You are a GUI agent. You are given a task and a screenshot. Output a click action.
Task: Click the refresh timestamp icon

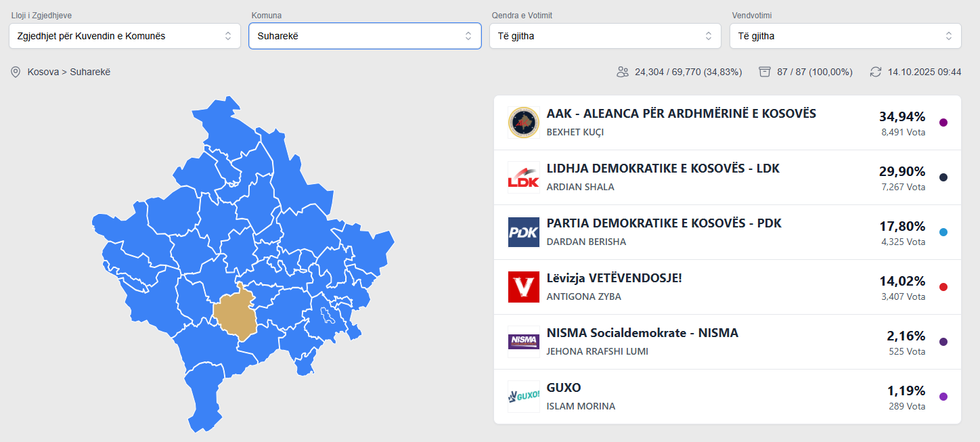click(x=876, y=73)
